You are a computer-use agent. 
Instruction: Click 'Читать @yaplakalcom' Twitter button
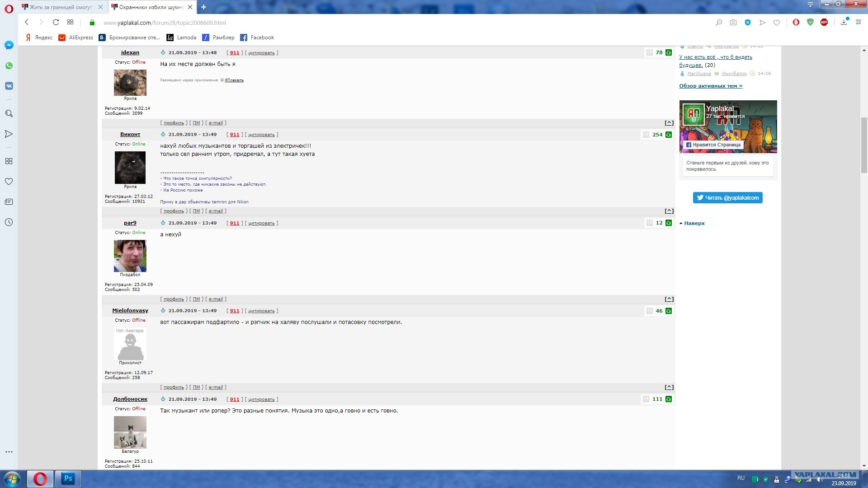click(728, 198)
